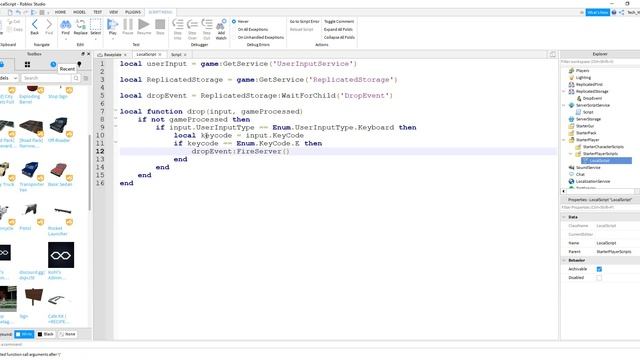Collapse the StarterPlayerScripts tree node
Image resolution: width=640 pixels, height=360 pixels.
click(x=571, y=153)
